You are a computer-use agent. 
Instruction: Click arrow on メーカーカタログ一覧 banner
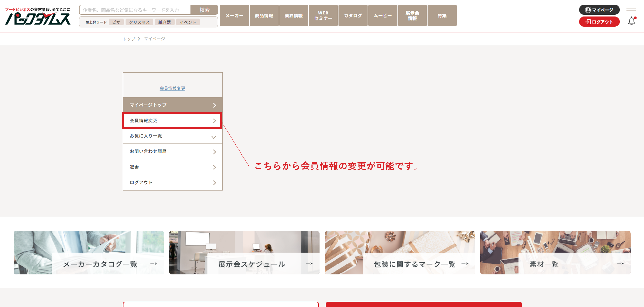point(154,264)
